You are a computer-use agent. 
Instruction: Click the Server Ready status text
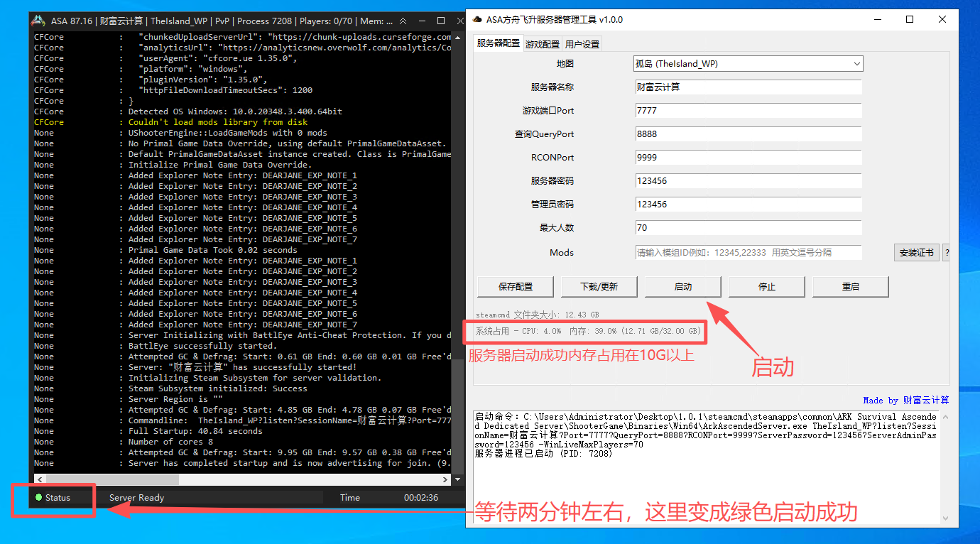click(x=136, y=498)
